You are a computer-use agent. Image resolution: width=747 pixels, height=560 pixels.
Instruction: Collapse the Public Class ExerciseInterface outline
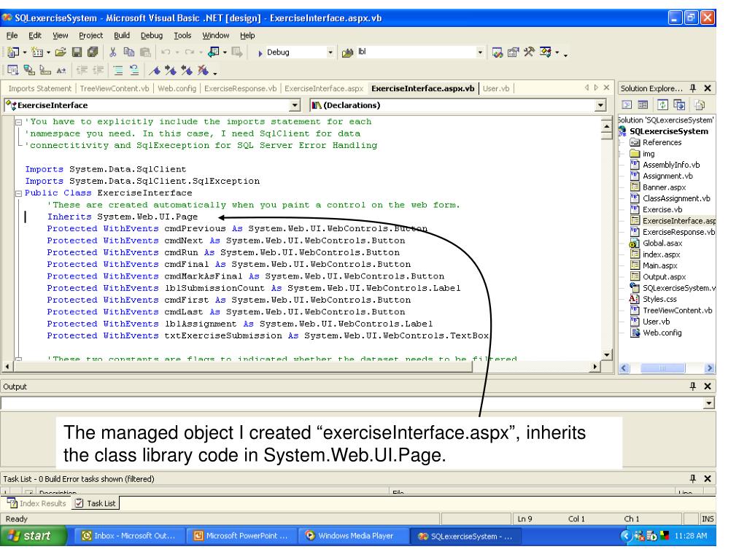pos(18,193)
